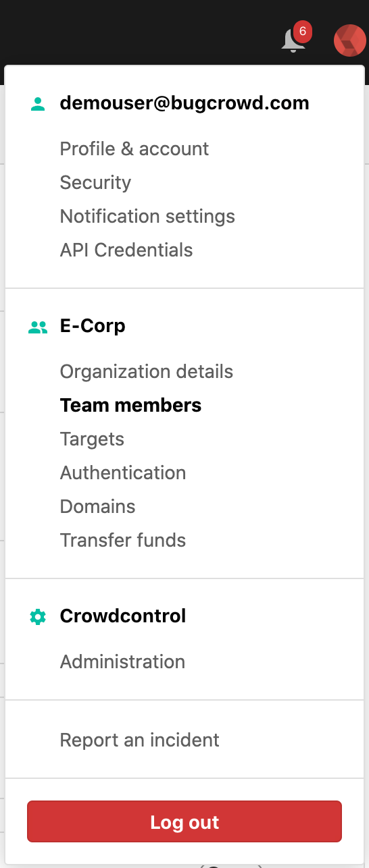This screenshot has height=868, width=369.
Task: Go to the Security settings
Action: [95, 183]
